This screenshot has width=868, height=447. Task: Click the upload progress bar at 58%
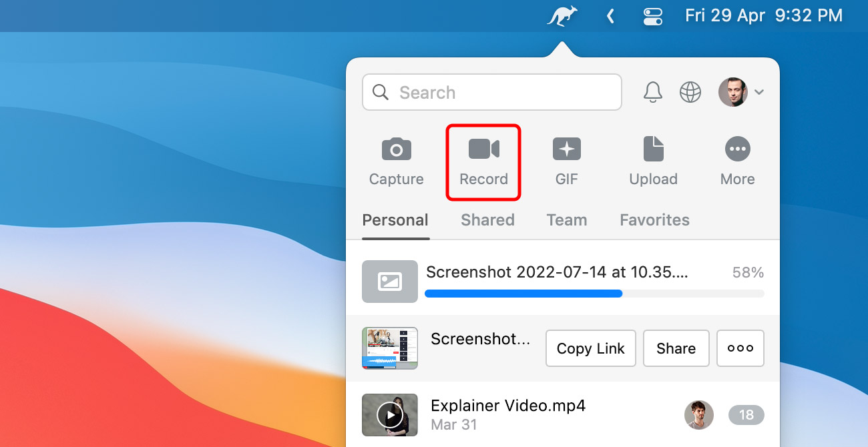(594, 294)
